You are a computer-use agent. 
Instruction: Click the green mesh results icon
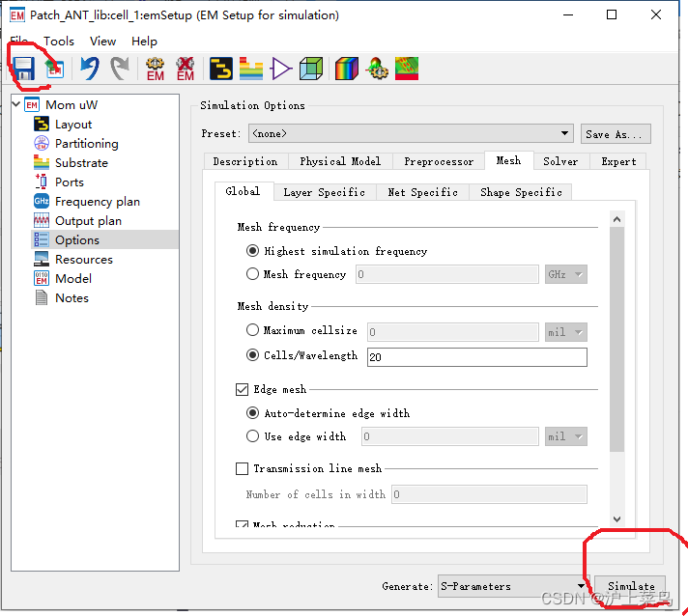click(x=407, y=69)
